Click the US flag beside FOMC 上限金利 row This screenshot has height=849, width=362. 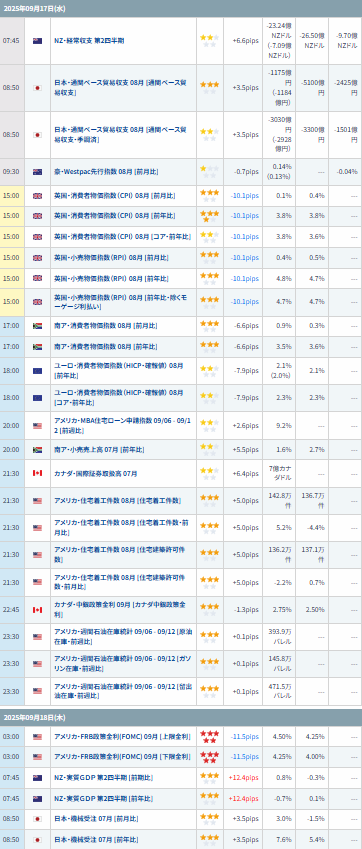coord(37,737)
